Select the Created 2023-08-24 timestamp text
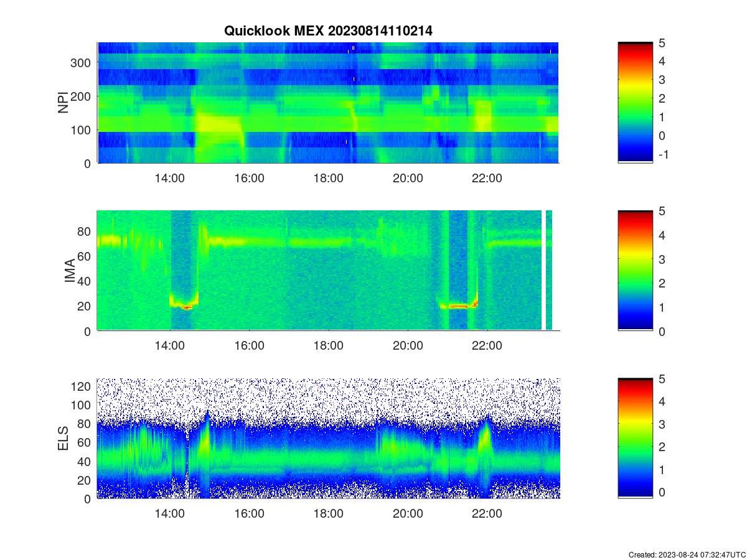 (x=687, y=554)
